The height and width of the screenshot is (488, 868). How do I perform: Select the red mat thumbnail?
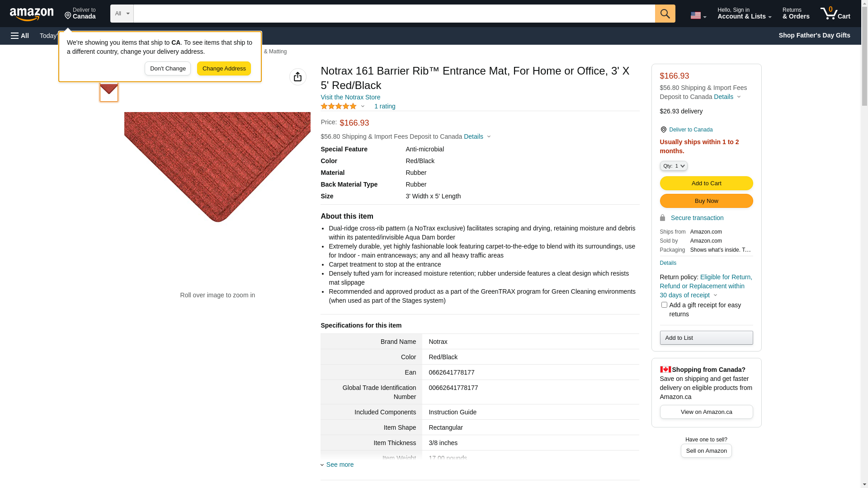109,92
